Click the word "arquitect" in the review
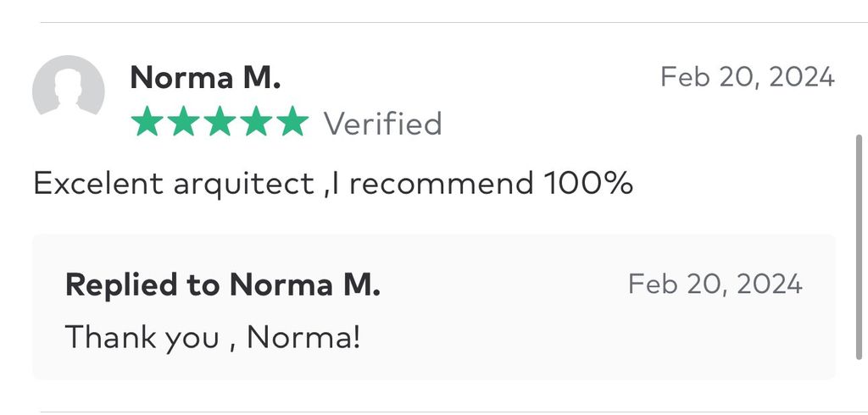Viewport: 868px width, 415px height. (x=243, y=183)
